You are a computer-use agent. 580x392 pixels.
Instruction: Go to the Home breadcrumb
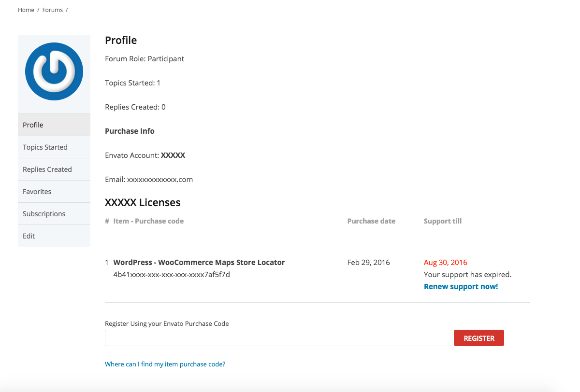coord(26,10)
